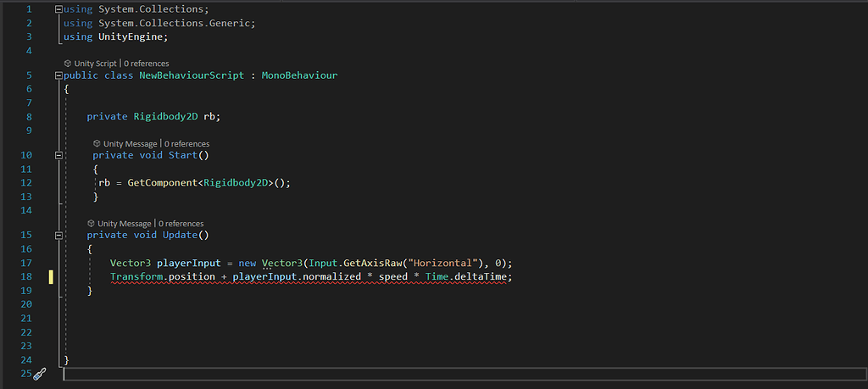Click the yellow change marker beside line 18
The image size is (868, 389).
point(51,276)
